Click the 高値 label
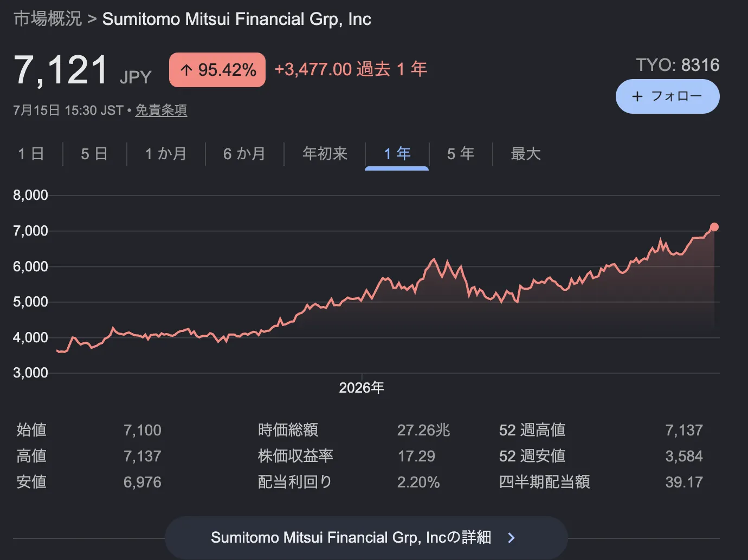 (31, 456)
